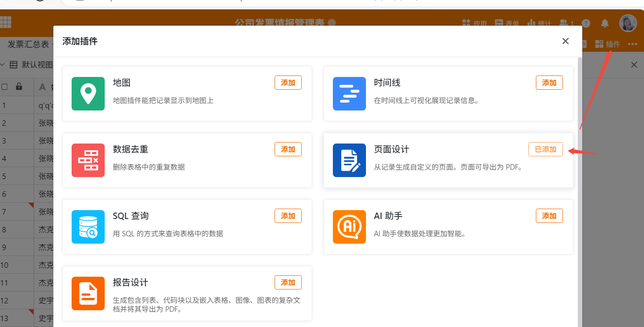Collapse the 默认视图 view chevron
Screen dimensions: 644x327
[2, 65]
